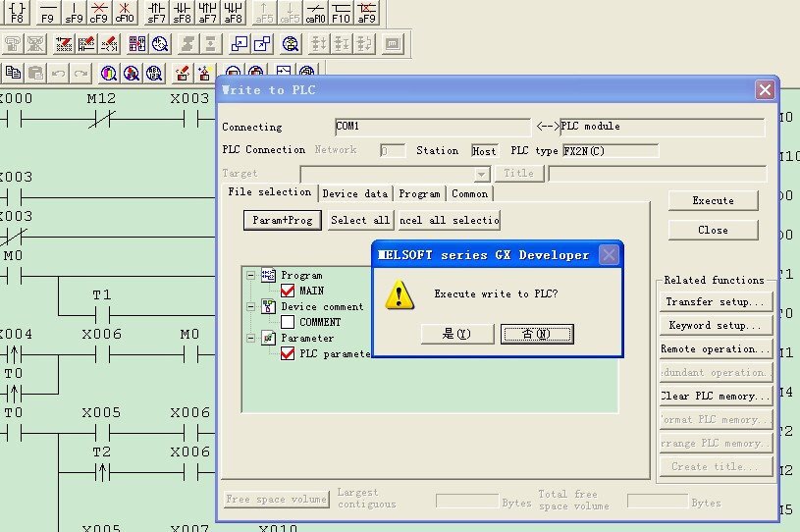
Task: Click the FX2N(C) PLC type field
Action: click(x=611, y=151)
